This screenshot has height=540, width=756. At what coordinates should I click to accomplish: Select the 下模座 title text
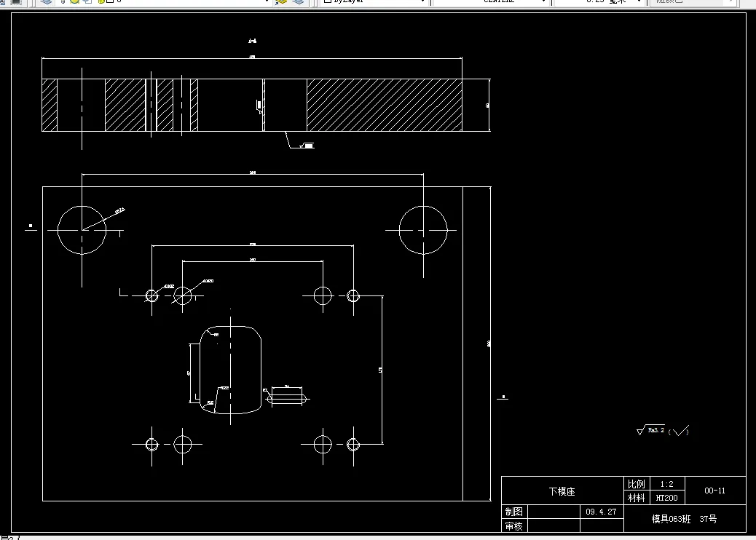point(562,491)
